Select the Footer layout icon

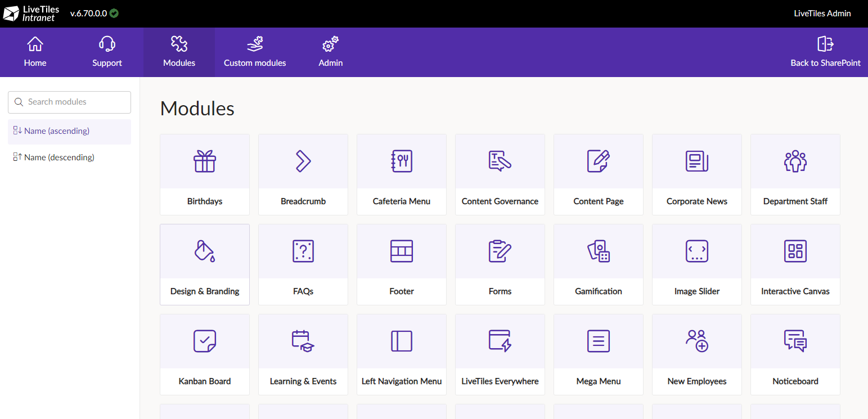pos(402,251)
